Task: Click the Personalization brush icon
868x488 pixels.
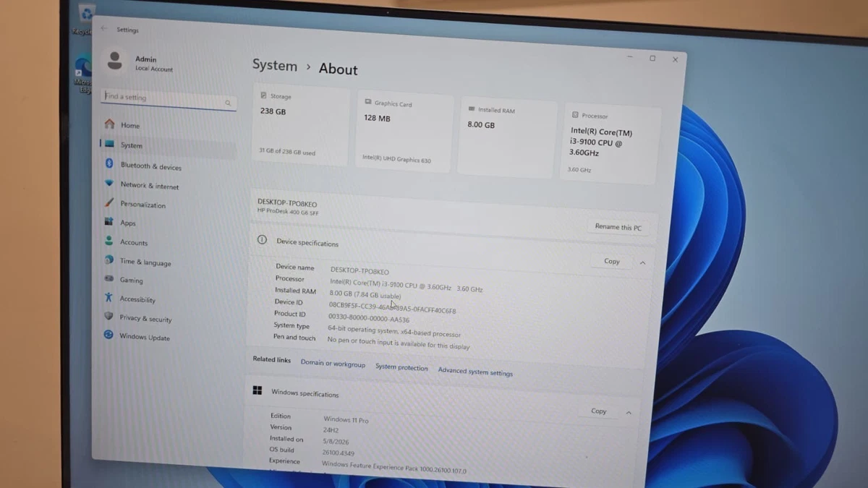Action: pyautogui.click(x=109, y=203)
